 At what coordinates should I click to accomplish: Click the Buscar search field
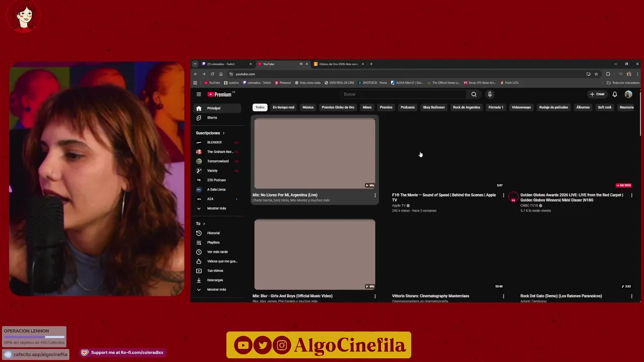coord(404,94)
